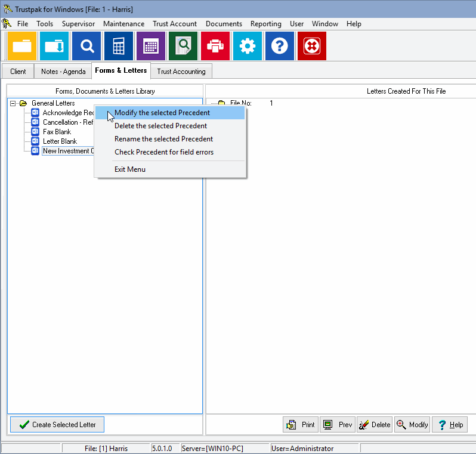
Task: Open the yellow folder toolbar icon
Action: pyautogui.click(x=22, y=46)
